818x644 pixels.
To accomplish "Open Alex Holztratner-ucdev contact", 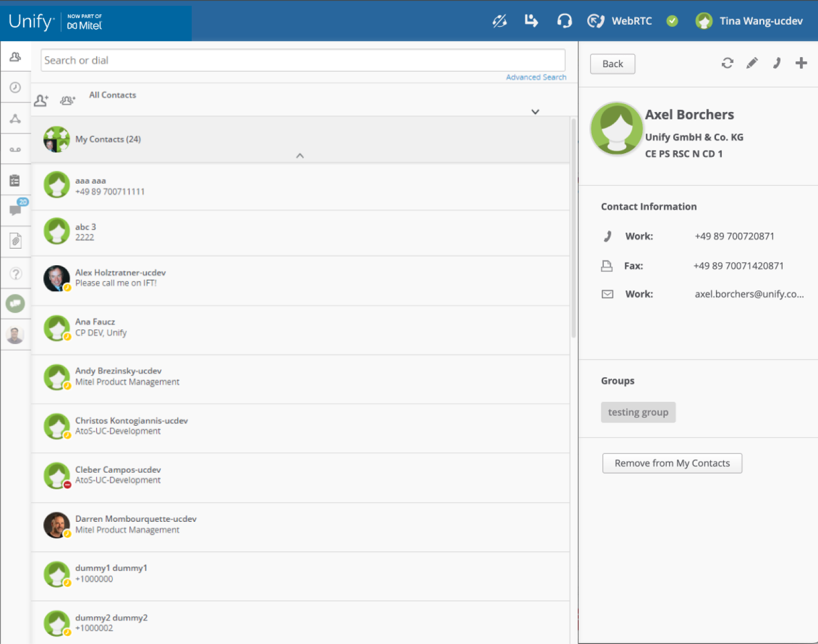I will coord(301,281).
